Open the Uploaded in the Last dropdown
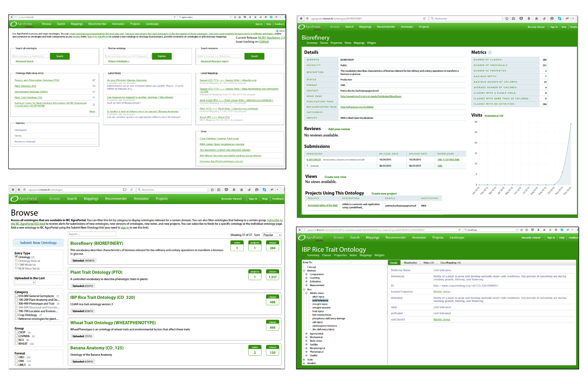The width and height of the screenshot is (588, 384). [x=25, y=282]
